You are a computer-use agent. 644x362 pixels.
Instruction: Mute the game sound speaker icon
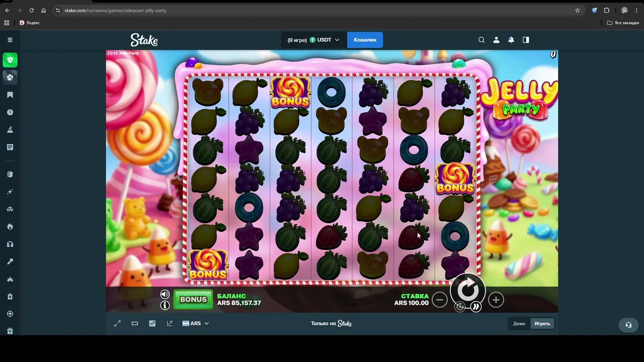pyautogui.click(x=165, y=294)
